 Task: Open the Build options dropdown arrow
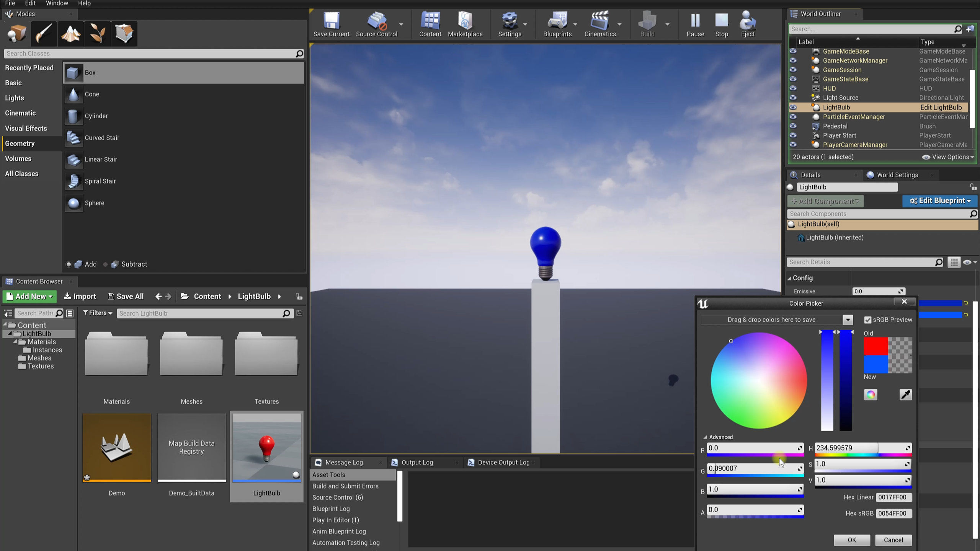coord(667,24)
